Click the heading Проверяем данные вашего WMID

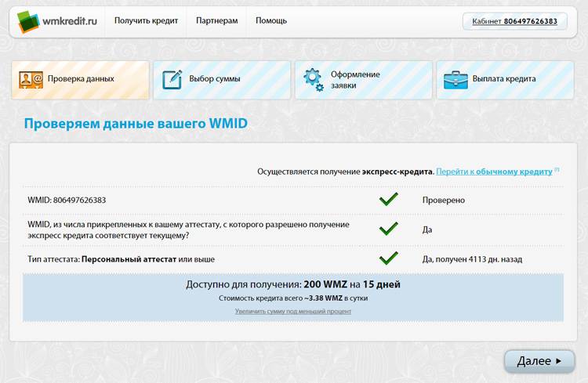136,123
